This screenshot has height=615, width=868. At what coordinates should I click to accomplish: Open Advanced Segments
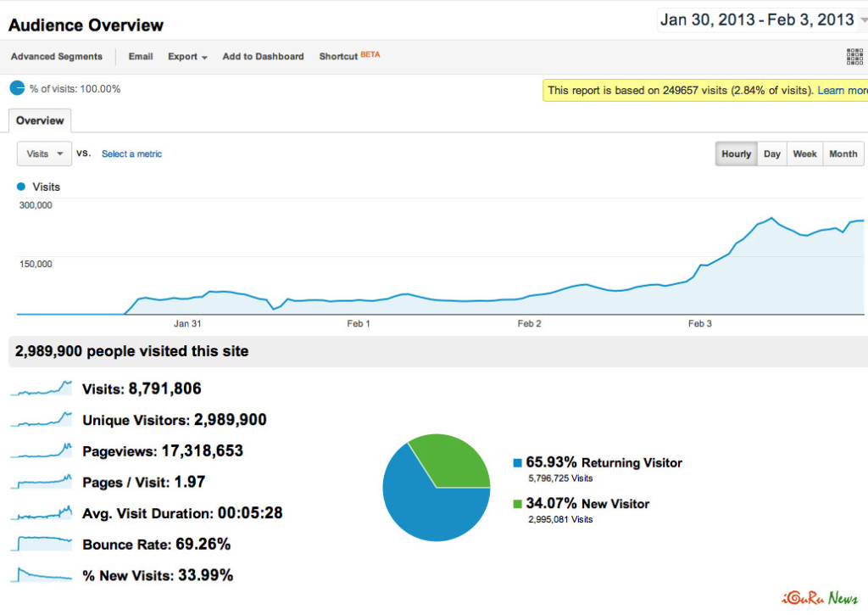click(57, 57)
